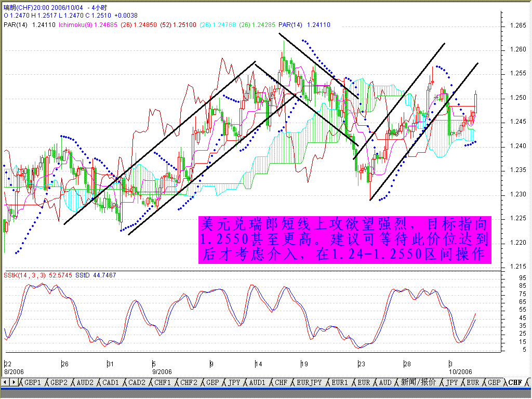
Task: Click price axis label 1.255
Action: (518, 74)
